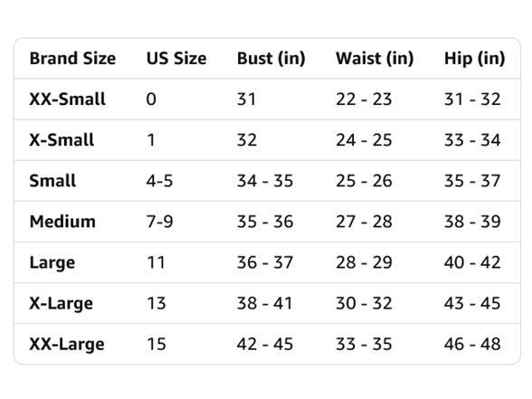Click the Hip (in) column header
532x399 pixels.
475,58
